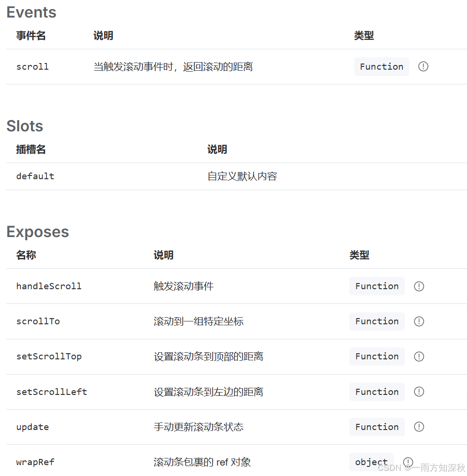Select the default slot name
The image size is (467, 476).
click(35, 176)
